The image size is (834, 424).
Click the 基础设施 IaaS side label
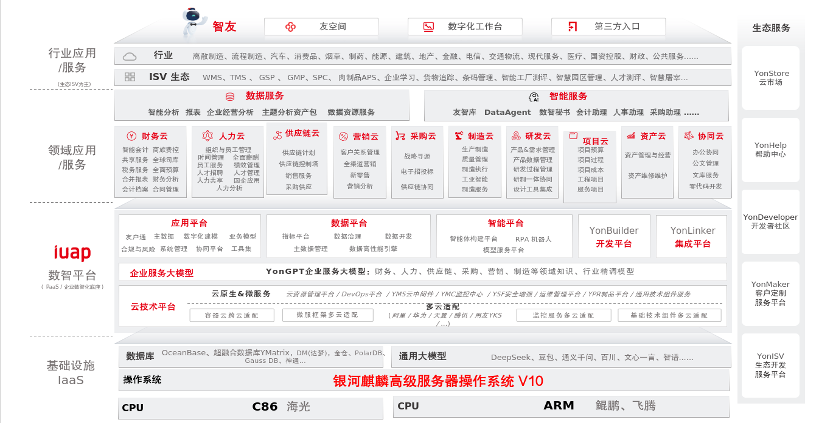[x=70, y=372]
